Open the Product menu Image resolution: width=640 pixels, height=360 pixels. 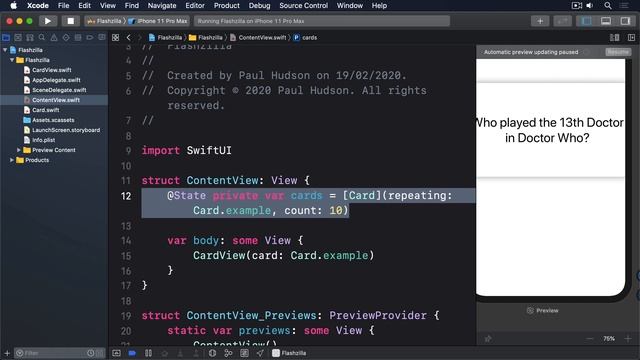point(227,6)
